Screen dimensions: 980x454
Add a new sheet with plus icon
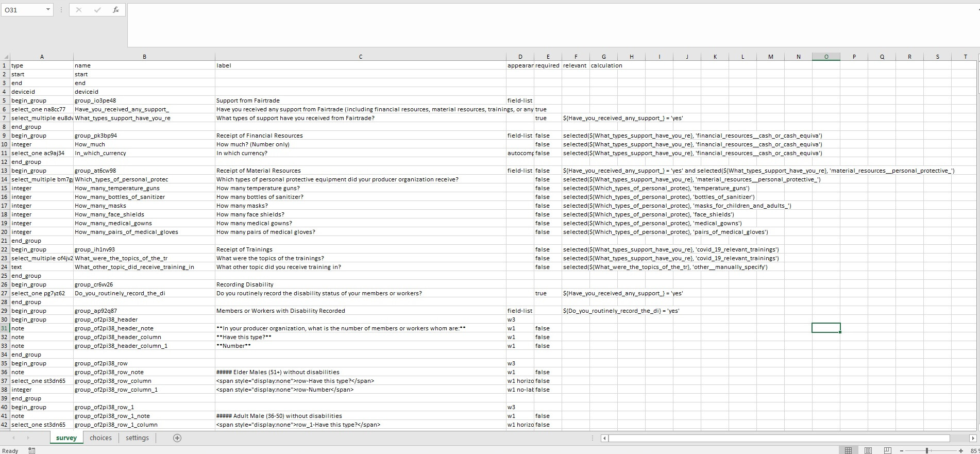click(177, 438)
